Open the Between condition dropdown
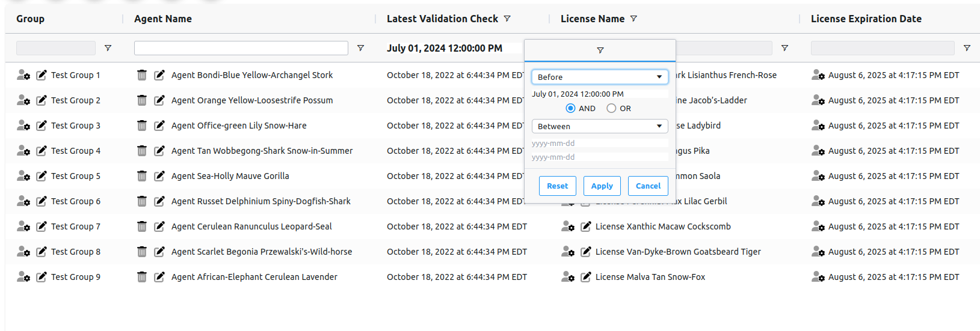This screenshot has height=331, width=980. click(600, 126)
